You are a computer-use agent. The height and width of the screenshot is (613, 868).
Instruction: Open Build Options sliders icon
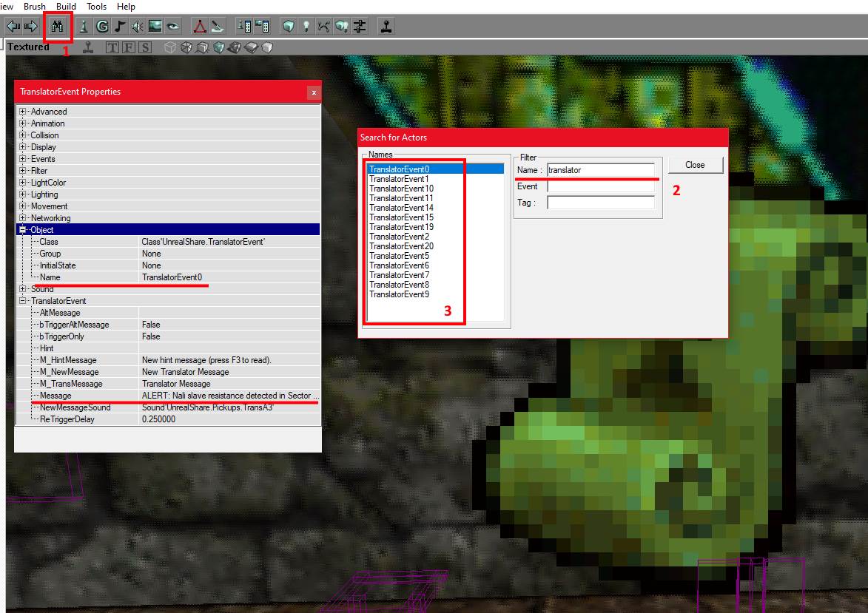[x=360, y=26]
